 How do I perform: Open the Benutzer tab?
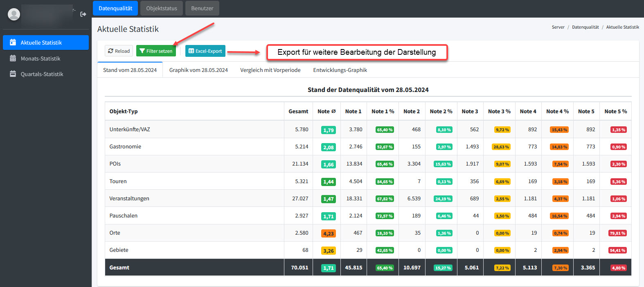coord(202,8)
